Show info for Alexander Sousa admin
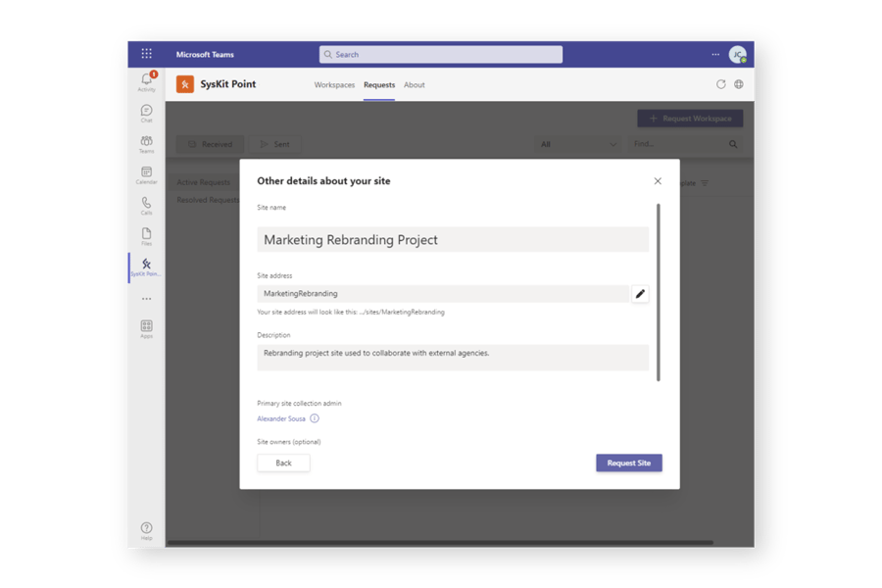The width and height of the screenshot is (882, 588). point(315,418)
